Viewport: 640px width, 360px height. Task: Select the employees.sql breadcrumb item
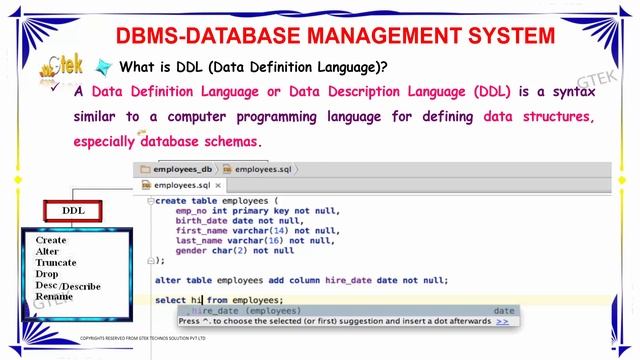pos(263,169)
